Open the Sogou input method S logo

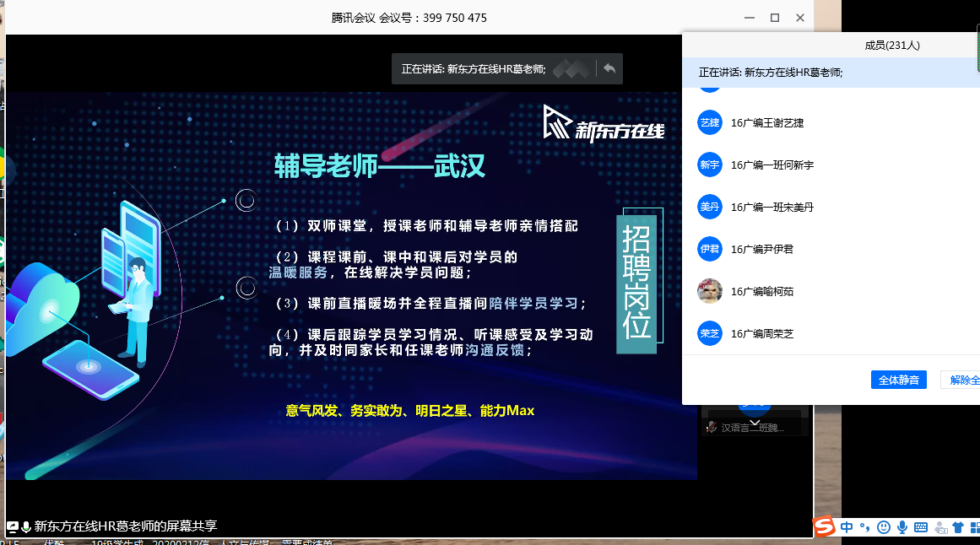(825, 527)
